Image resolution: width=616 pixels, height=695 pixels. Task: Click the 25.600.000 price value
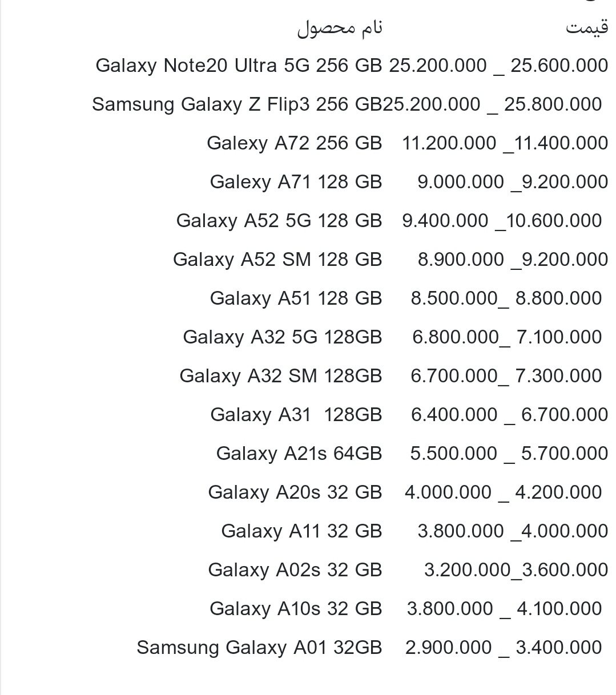coord(559,66)
